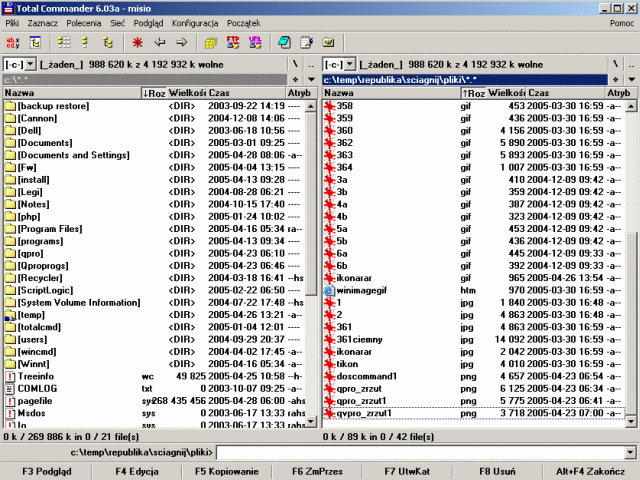The height and width of the screenshot is (480, 640).
Task: Open the URL new connection icon
Action: pyautogui.click(x=255, y=42)
